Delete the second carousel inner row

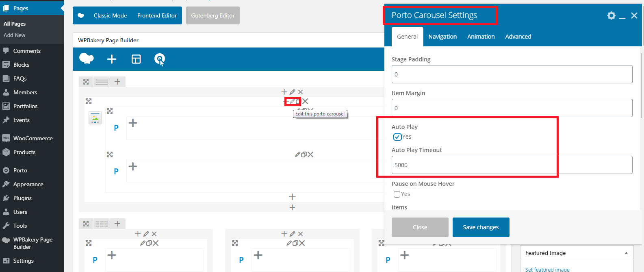click(x=310, y=154)
